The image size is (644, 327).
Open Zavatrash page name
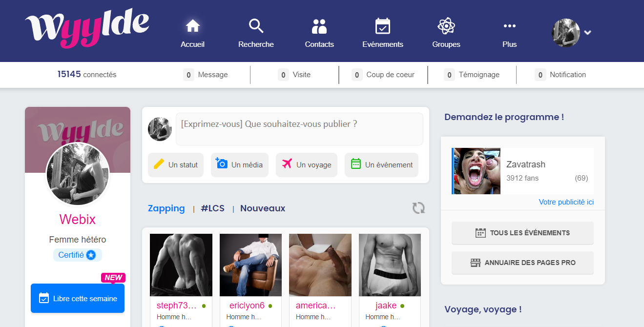(x=526, y=164)
